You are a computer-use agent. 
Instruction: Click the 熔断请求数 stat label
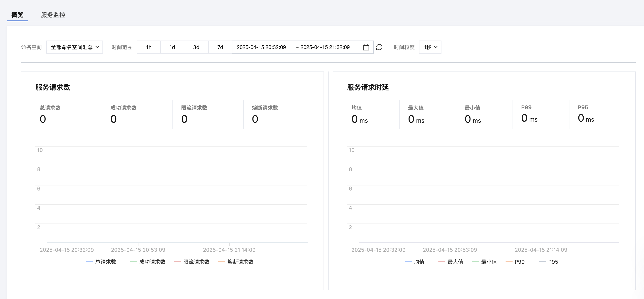point(265,108)
